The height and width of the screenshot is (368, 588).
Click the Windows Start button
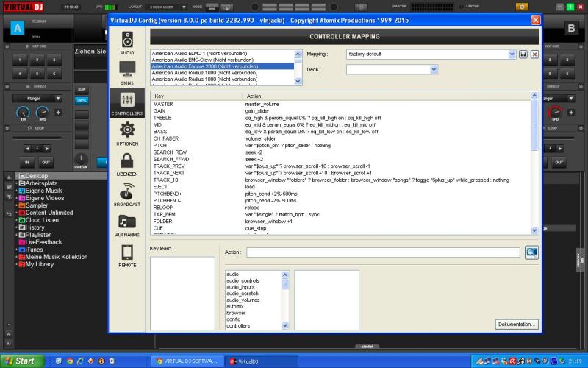coord(22,361)
